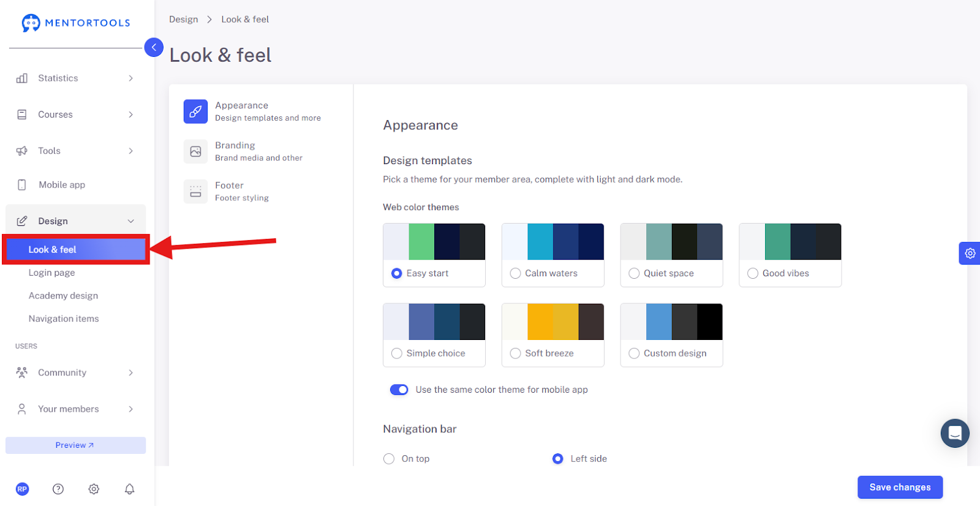The width and height of the screenshot is (980, 506).
Task: Choose navigation bar Left side
Action: pos(558,459)
